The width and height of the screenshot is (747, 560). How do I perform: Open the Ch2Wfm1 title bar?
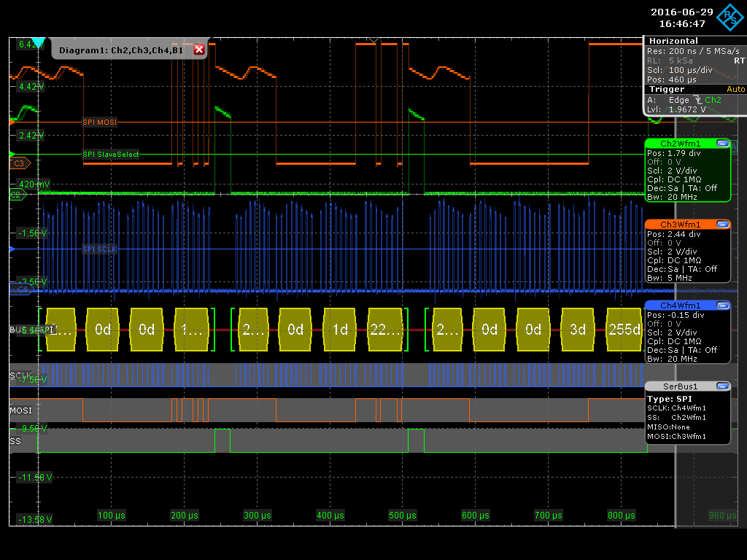681,144
